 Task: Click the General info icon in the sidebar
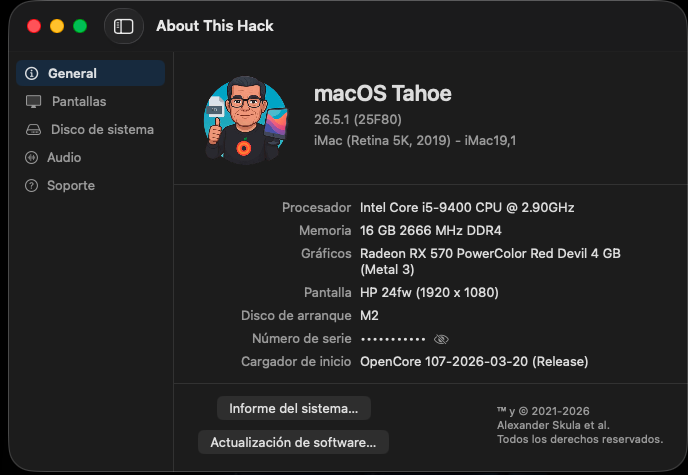click(32, 73)
